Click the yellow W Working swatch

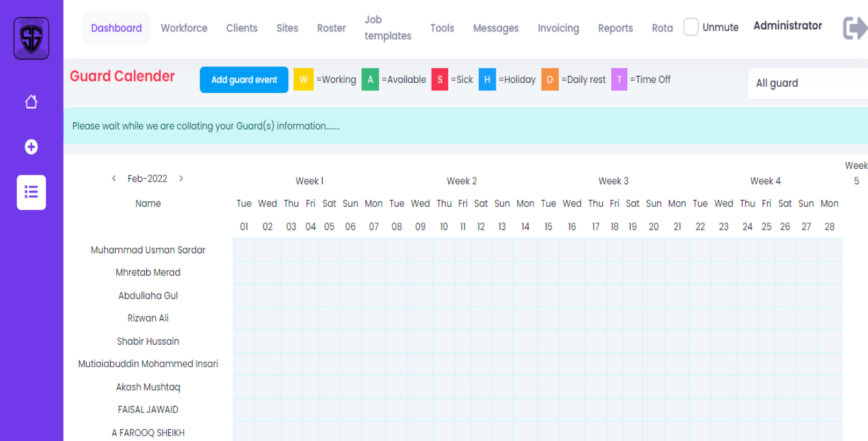coord(303,80)
